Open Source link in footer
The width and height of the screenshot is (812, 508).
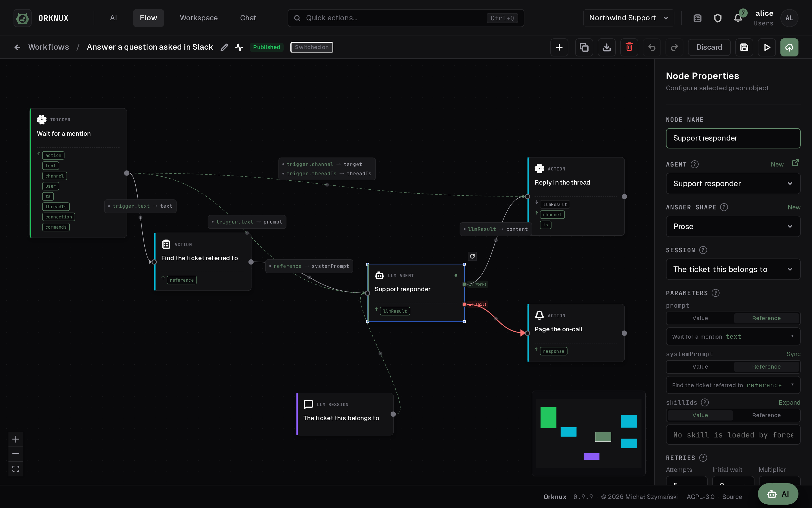tap(732, 497)
